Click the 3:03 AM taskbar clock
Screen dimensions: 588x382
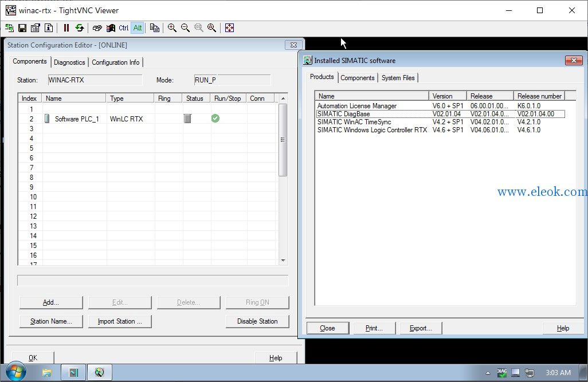558,373
